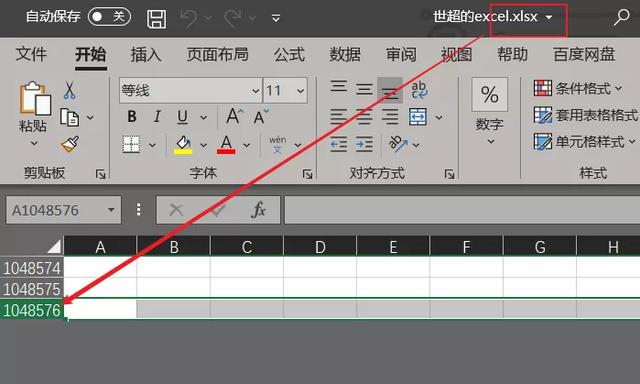Open Customize Quick Access Toolbar menu
This screenshot has width=640, height=384.
pyautogui.click(x=276, y=18)
